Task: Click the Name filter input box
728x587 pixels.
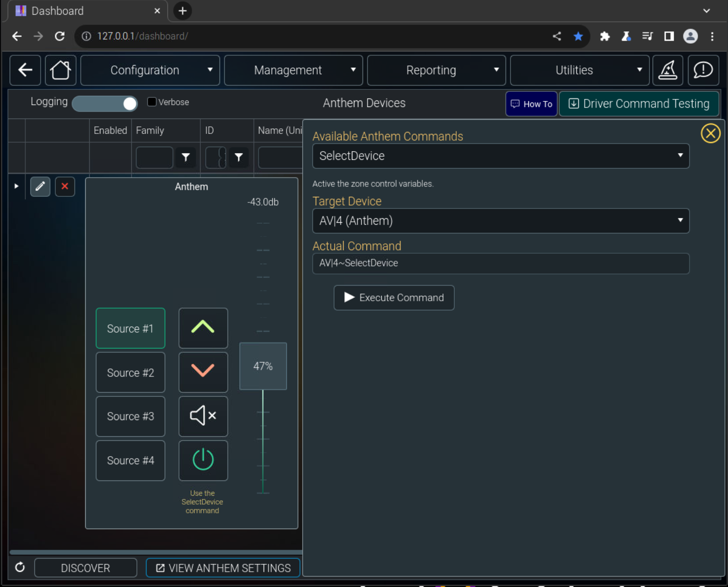Action: 280,157
